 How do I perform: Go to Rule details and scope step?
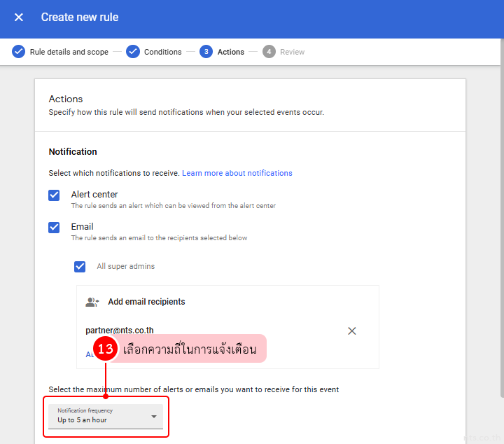pos(69,52)
